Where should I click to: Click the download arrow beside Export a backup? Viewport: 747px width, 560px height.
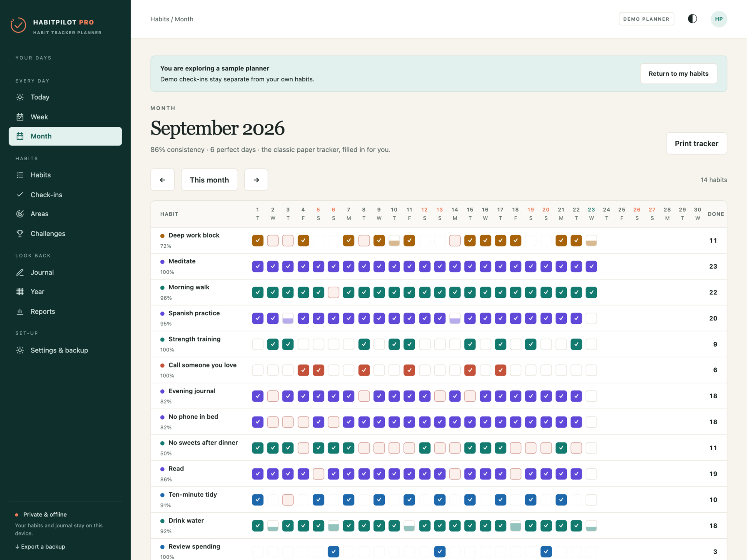coord(17,546)
